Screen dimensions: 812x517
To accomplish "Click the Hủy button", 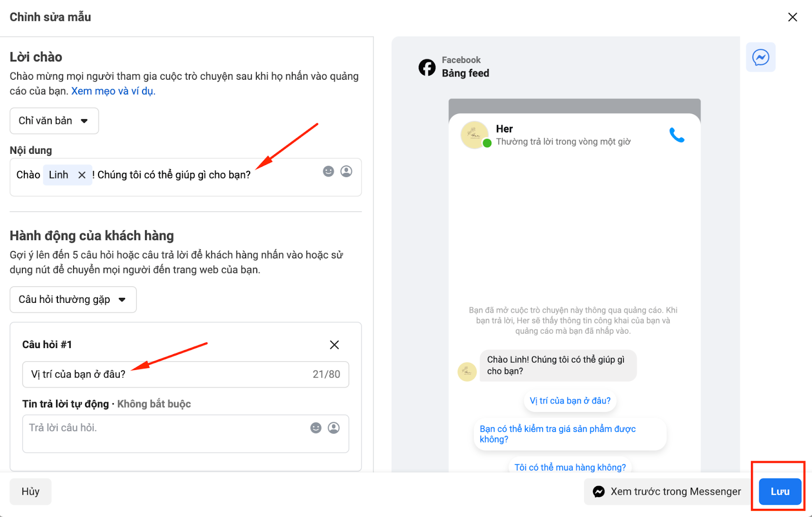I will [x=30, y=491].
